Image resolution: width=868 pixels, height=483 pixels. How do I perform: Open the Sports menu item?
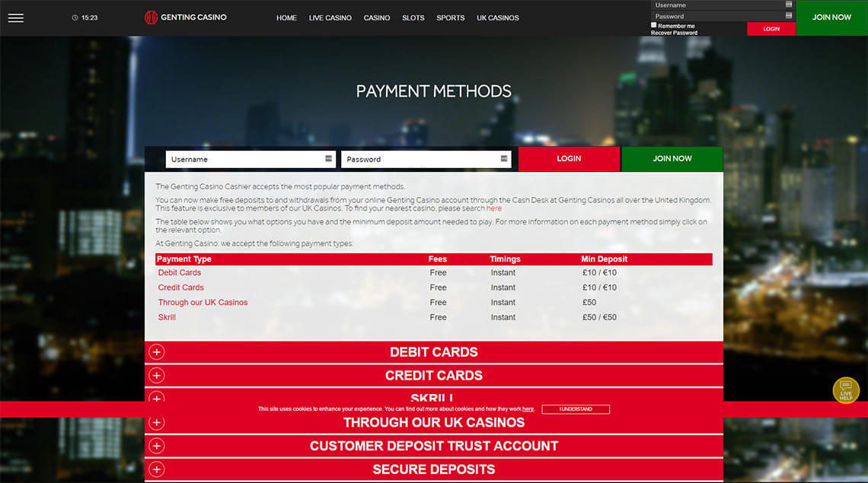coord(451,17)
